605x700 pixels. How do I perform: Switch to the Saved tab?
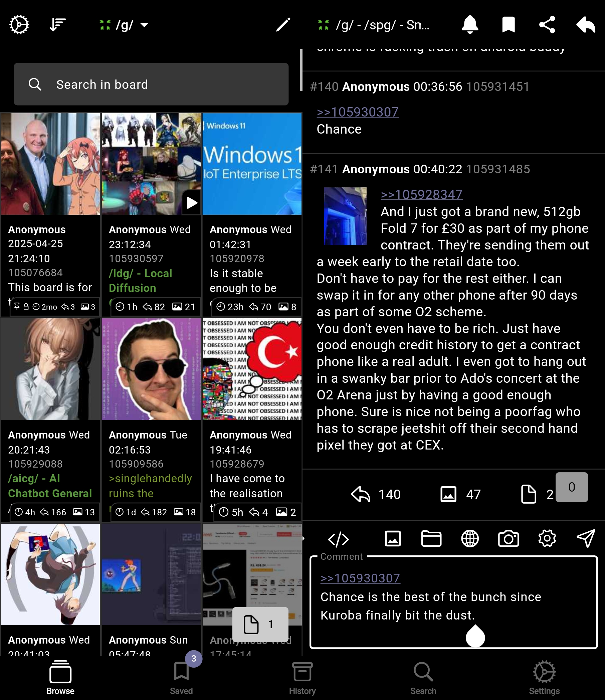pos(181,678)
